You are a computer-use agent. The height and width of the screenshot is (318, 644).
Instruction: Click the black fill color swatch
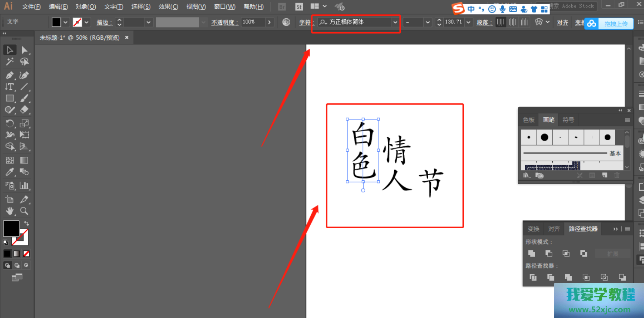click(x=57, y=22)
